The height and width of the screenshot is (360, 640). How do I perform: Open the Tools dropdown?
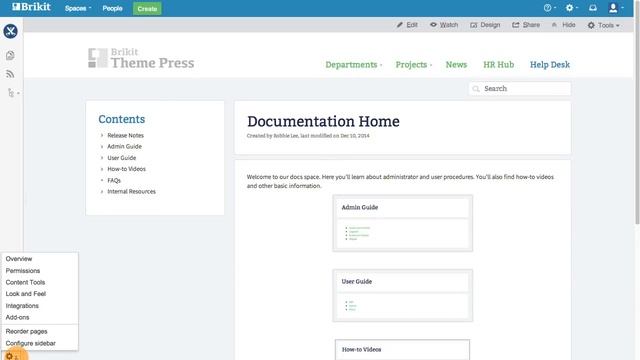pyautogui.click(x=603, y=25)
